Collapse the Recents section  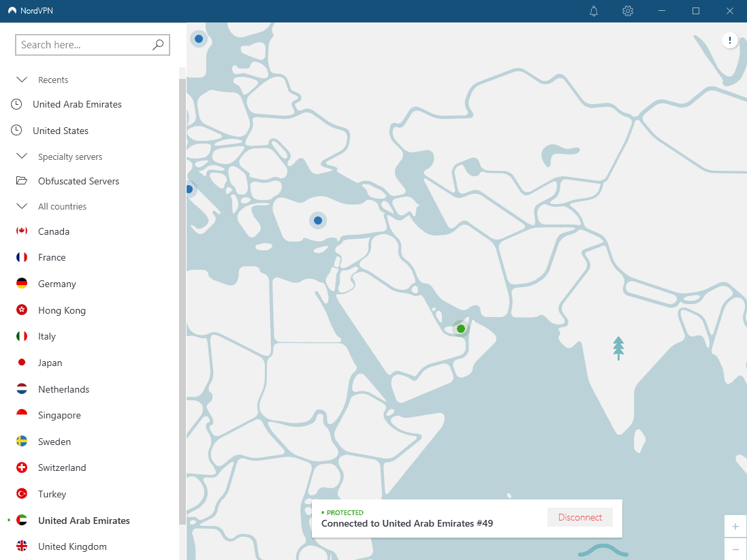point(22,80)
